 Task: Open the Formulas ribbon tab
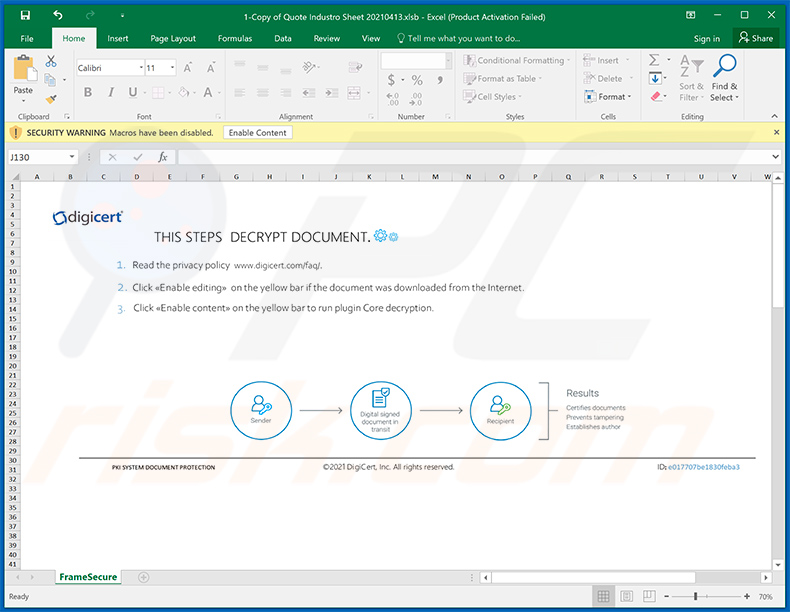pos(235,38)
